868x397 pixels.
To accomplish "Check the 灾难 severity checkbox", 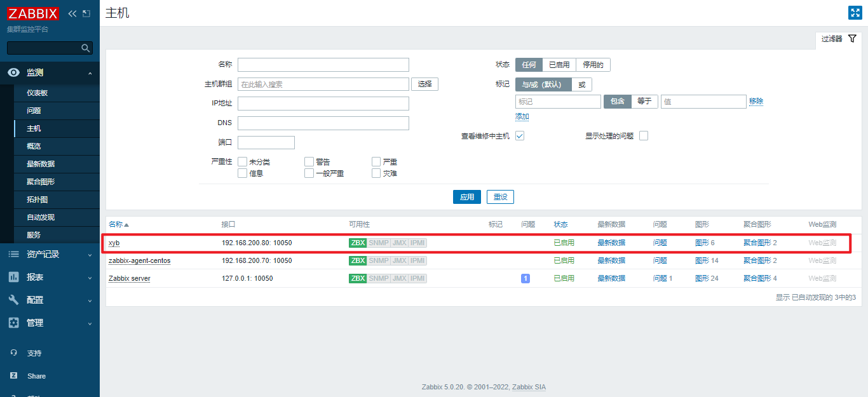I will [376, 173].
